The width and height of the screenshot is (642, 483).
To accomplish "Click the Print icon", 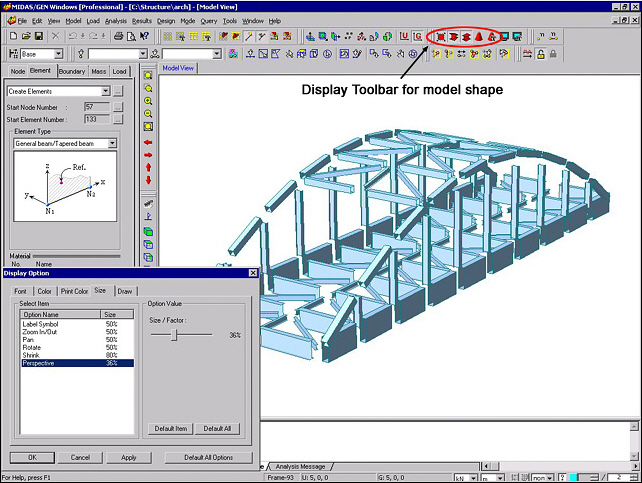I will (x=118, y=36).
